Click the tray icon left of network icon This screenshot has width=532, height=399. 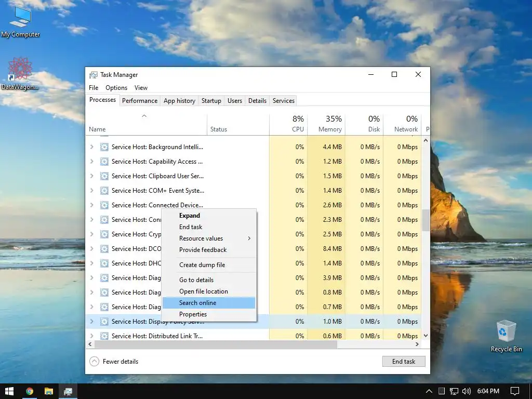click(x=441, y=391)
